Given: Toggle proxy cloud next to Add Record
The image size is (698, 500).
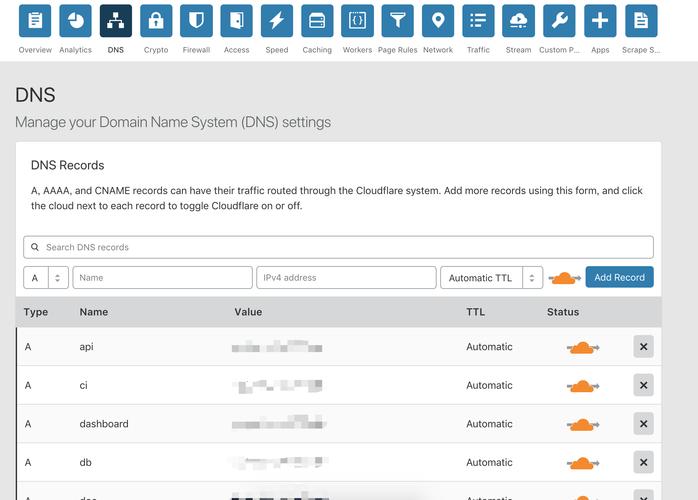Looking at the screenshot, I should pos(564,278).
